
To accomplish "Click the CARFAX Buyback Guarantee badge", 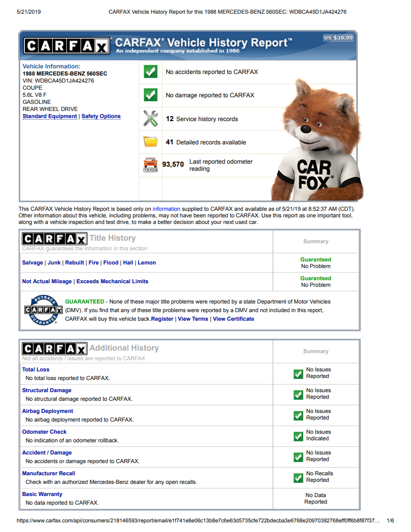I will click(44, 310).
